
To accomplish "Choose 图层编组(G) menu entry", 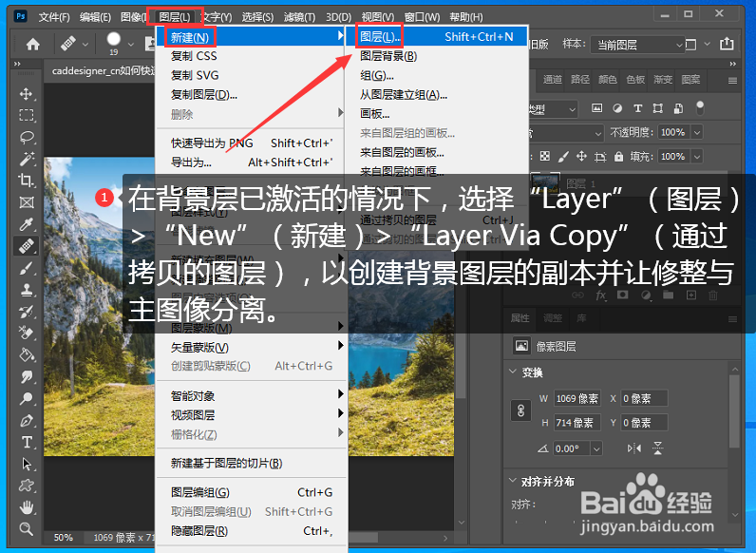I will click(x=252, y=492).
